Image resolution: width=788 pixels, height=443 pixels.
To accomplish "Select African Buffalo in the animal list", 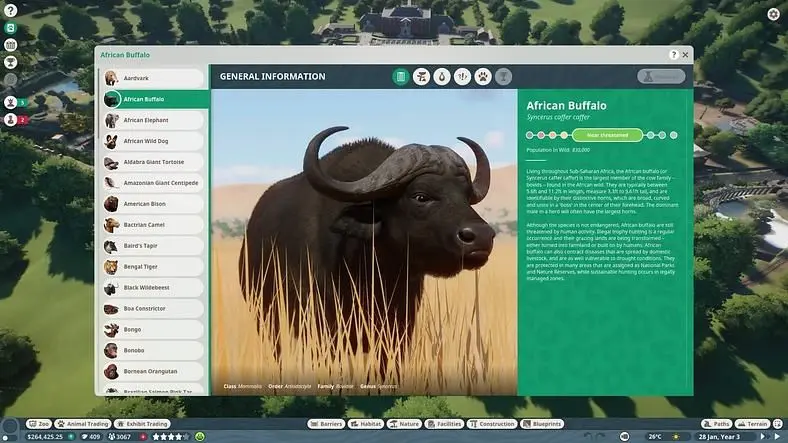I will [x=155, y=99].
